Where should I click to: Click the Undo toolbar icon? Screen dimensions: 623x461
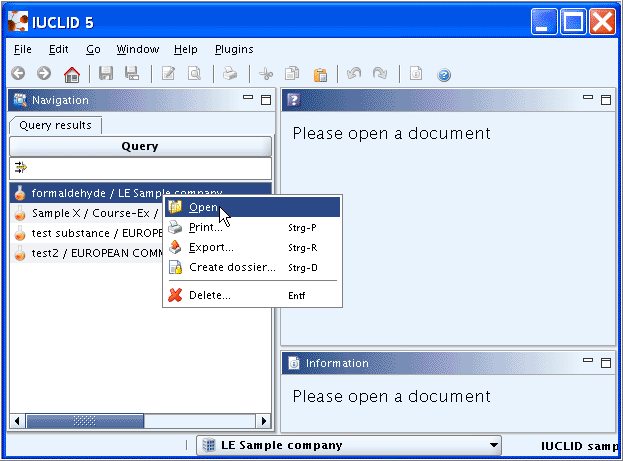[354, 74]
